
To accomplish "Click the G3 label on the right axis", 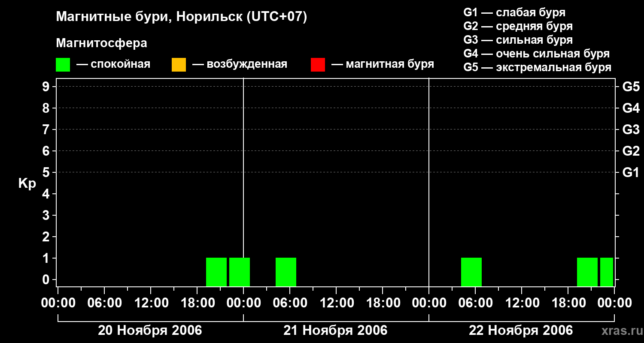I will (631, 129).
